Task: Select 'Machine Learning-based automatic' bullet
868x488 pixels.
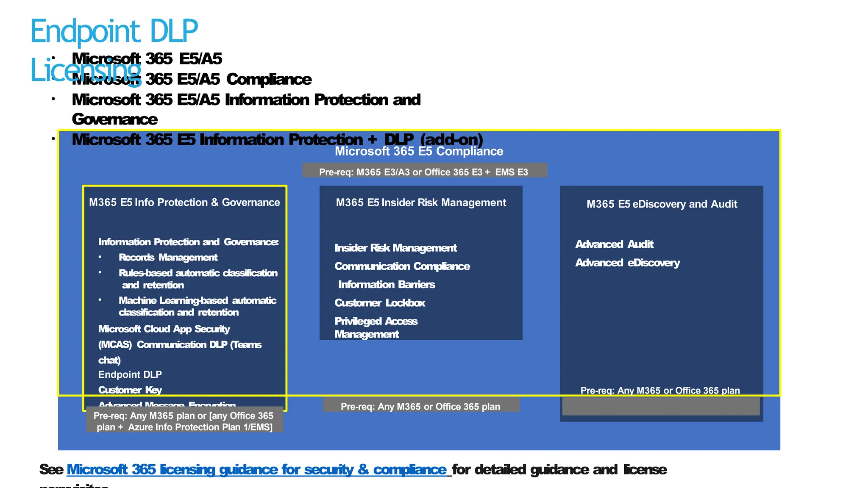Action: click(x=198, y=300)
